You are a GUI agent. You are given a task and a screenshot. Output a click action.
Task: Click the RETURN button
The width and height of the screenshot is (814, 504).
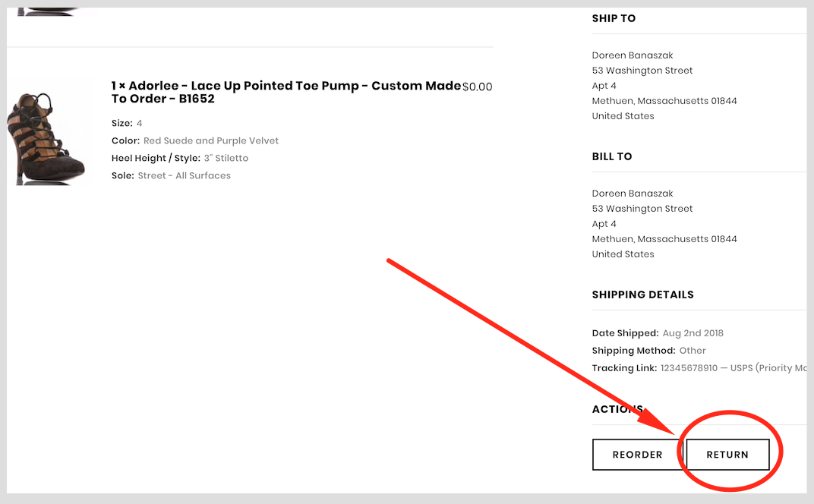click(x=727, y=455)
